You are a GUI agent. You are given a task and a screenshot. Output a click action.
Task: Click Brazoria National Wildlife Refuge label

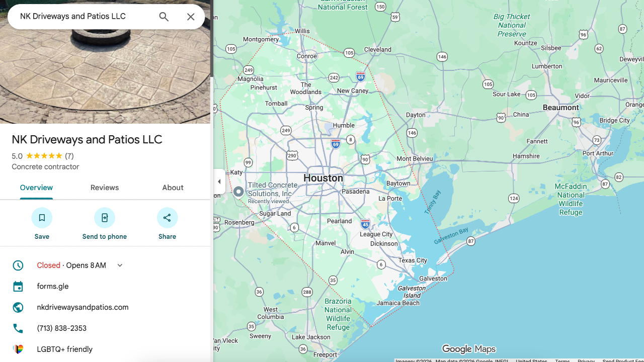(338, 314)
